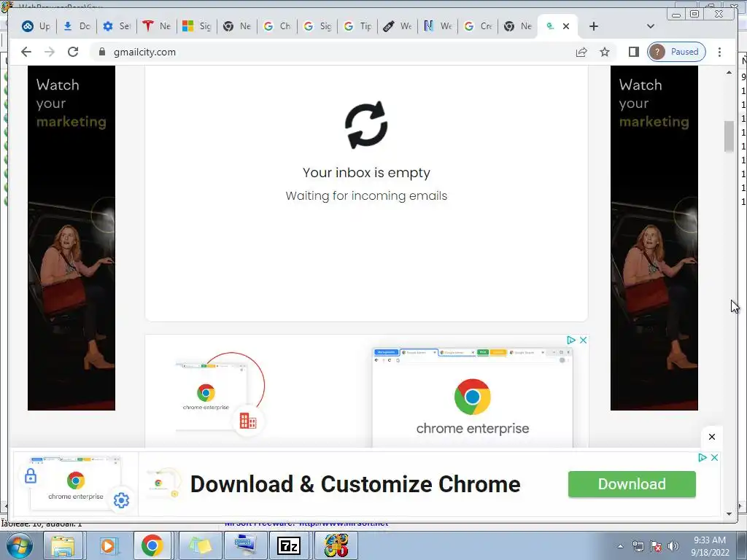The image size is (747, 560).
Task: Reload the gmailcity.com page
Action: click(x=73, y=52)
